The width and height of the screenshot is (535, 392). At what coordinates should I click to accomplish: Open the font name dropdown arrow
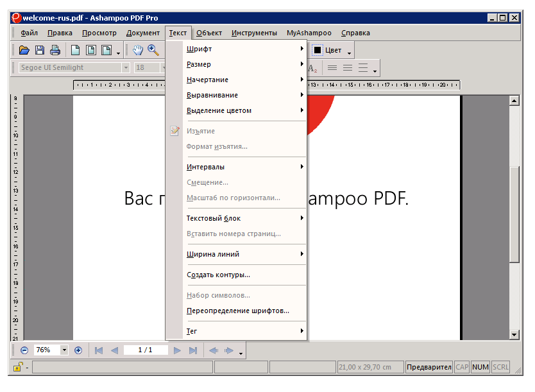coord(126,67)
